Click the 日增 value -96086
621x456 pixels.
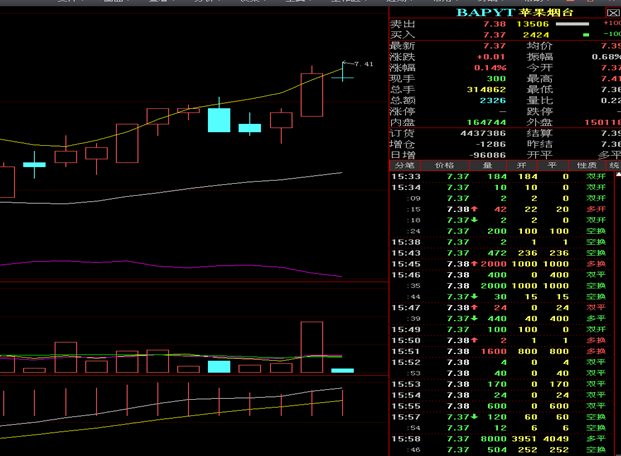click(x=488, y=155)
